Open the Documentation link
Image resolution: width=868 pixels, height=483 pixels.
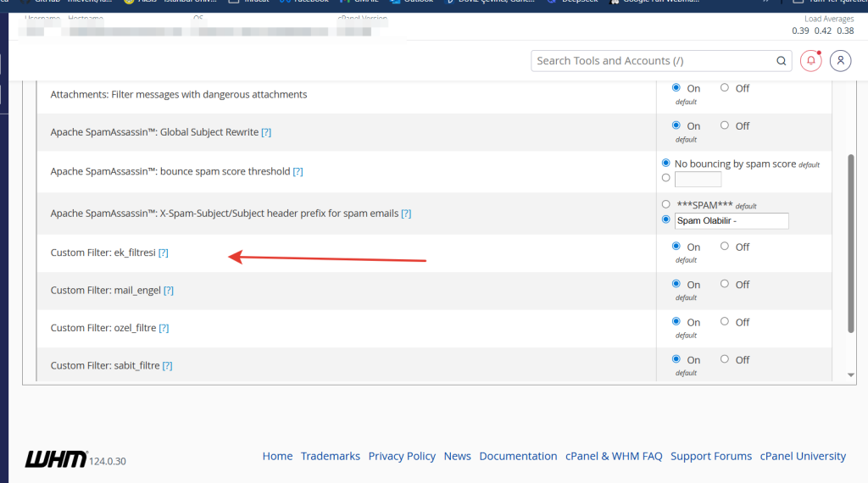click(x=518, y=456)
